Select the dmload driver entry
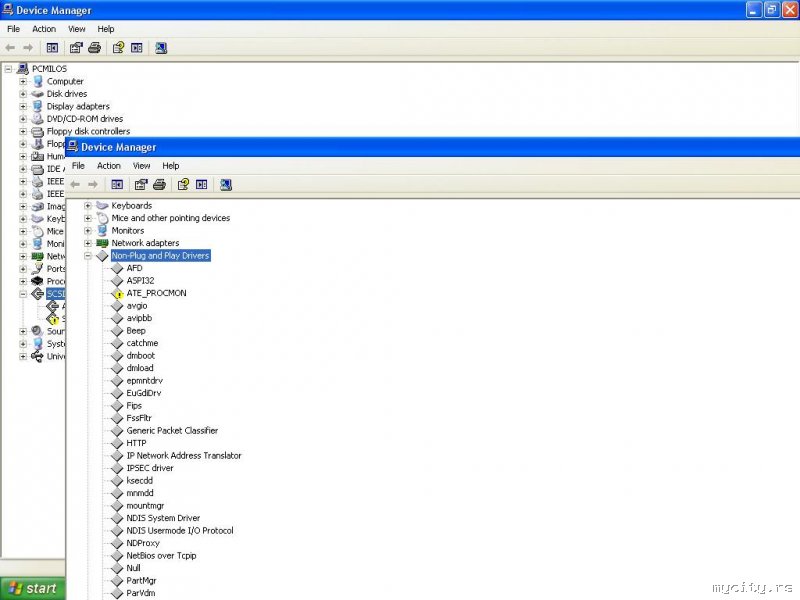This screenshot has height=600, width=800. [x=139, y=368]
